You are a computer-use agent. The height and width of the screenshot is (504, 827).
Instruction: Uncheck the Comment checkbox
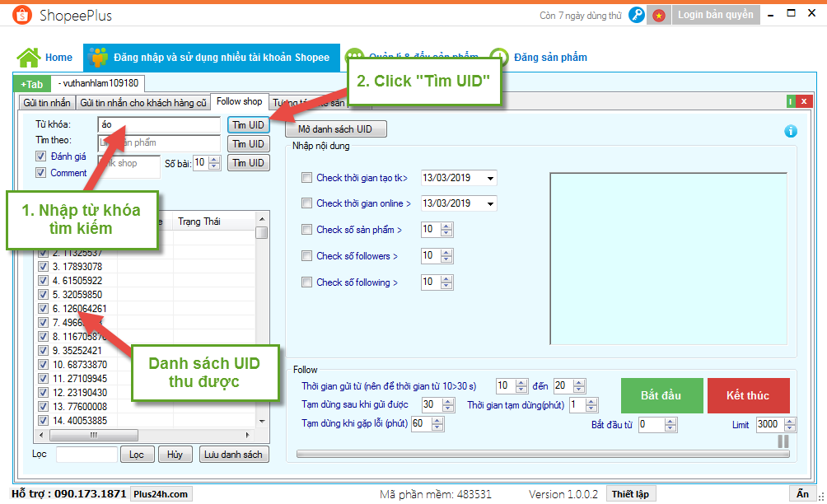41,173
